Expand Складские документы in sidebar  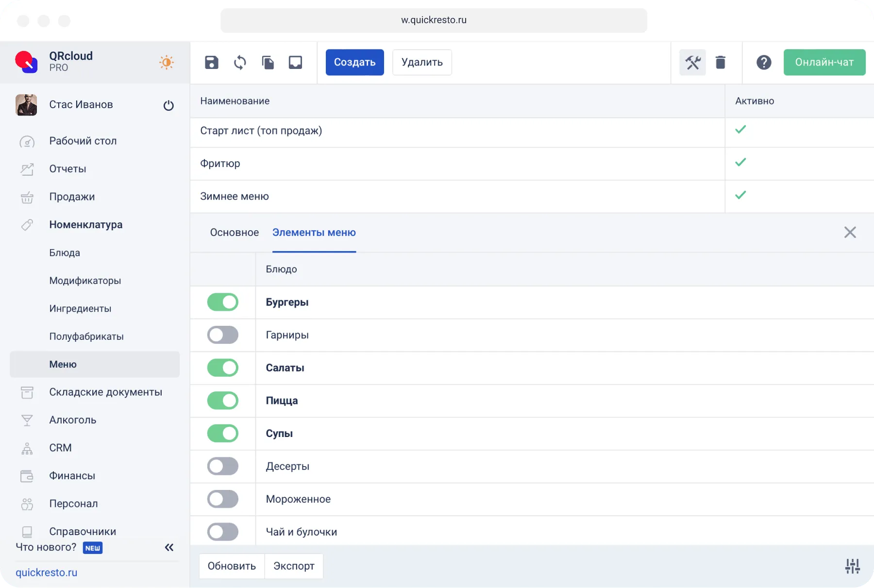pyautogui.click(x=105, y=392)
